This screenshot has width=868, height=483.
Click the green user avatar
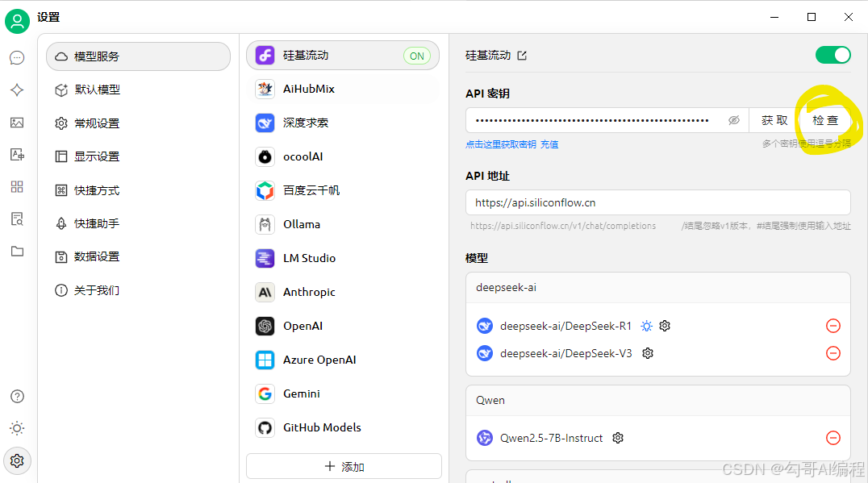(x=17, y=21)
